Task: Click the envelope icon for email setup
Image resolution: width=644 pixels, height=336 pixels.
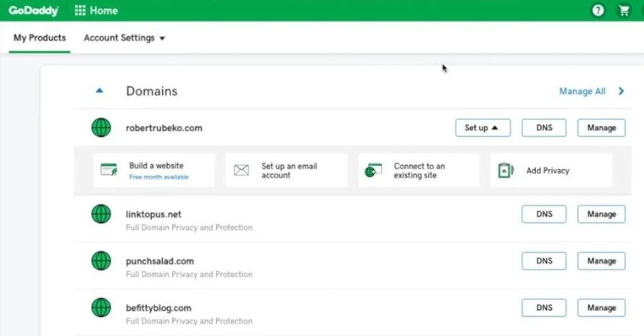Action: point(241,170)
